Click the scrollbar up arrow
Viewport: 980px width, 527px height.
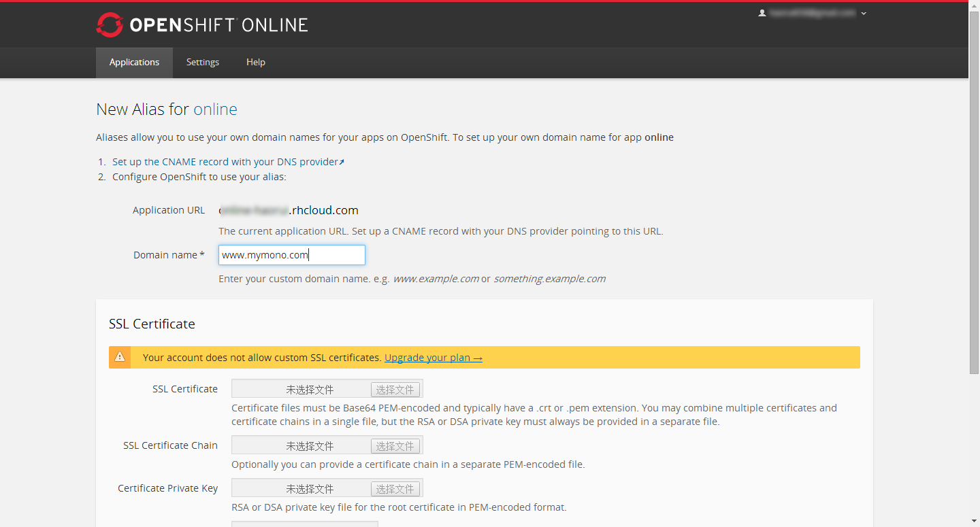[974, 5]
